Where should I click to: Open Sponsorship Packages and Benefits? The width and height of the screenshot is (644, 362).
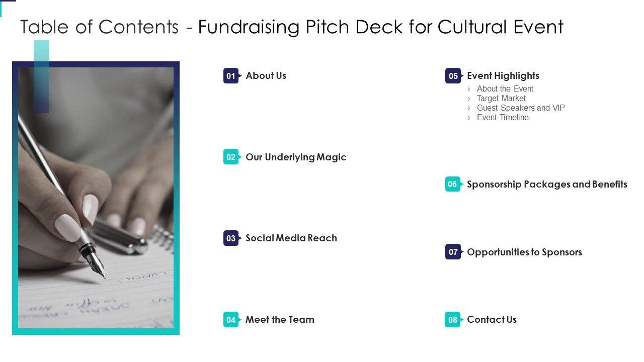pyautogui.click(x=547, y=184)
